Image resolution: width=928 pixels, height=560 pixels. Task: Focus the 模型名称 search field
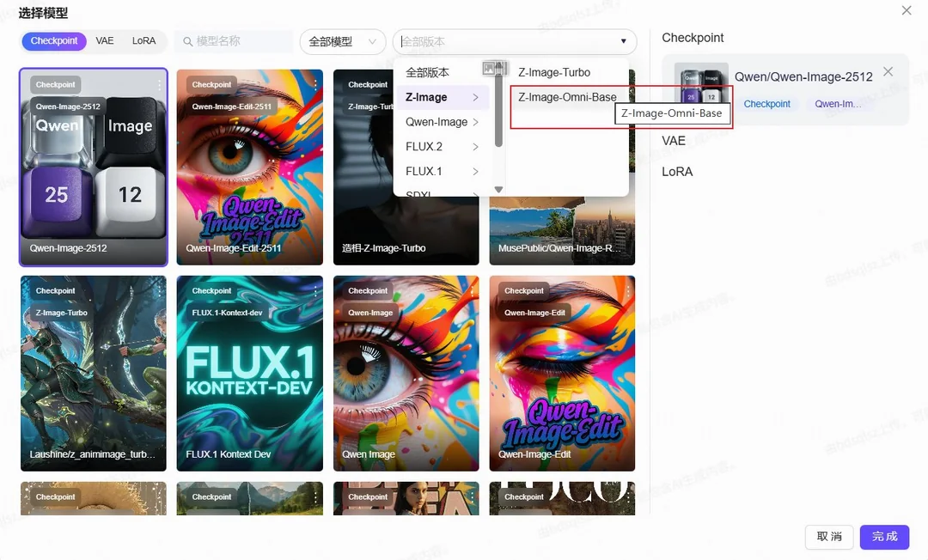pyautogui.click(x=235, y=41)
